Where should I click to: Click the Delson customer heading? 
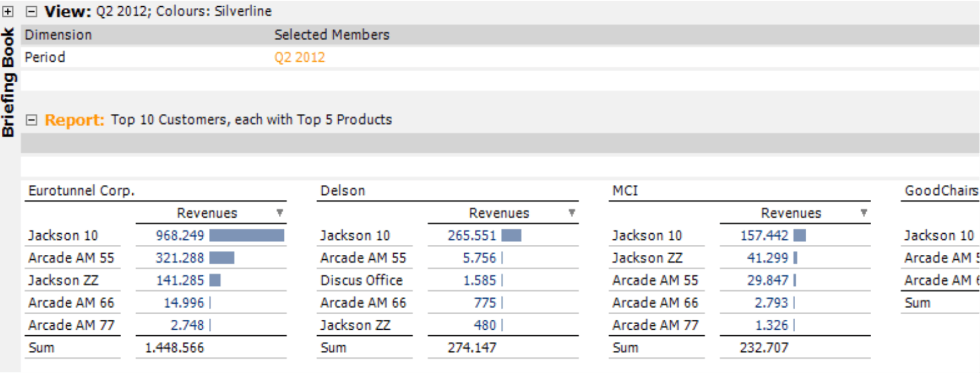click(343, 191)
